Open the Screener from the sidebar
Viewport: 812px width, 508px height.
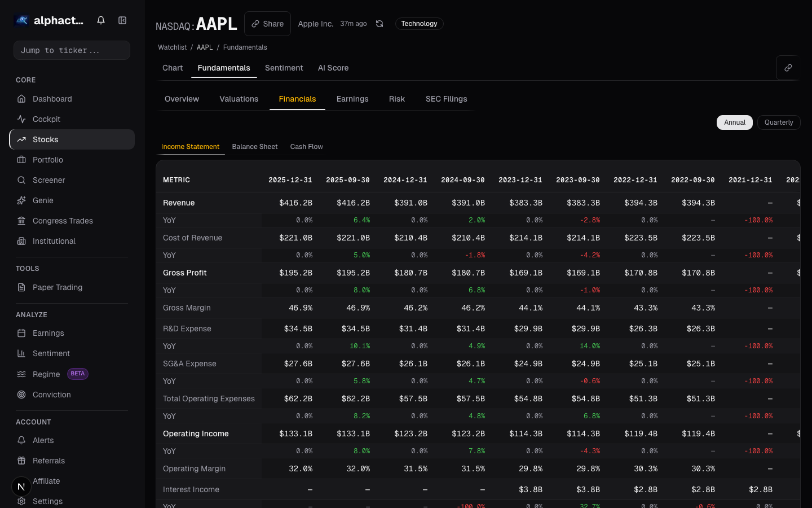(x=49, y=180)
